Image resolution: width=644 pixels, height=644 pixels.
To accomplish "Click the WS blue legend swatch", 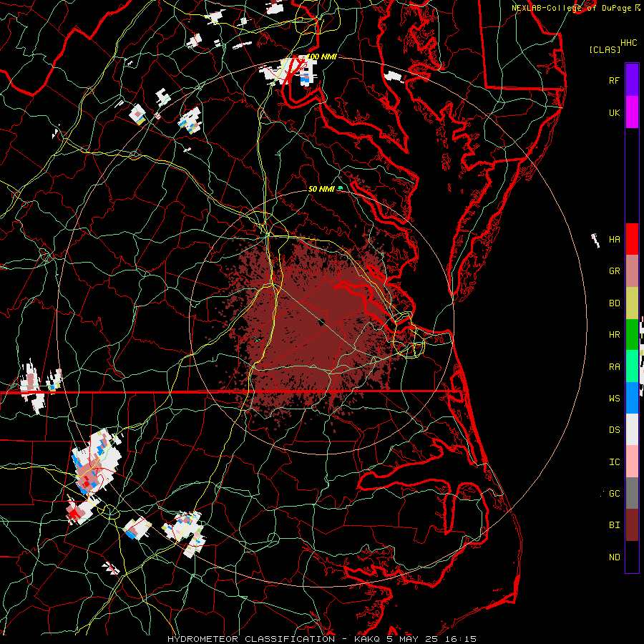I will (x=632, y=398).
